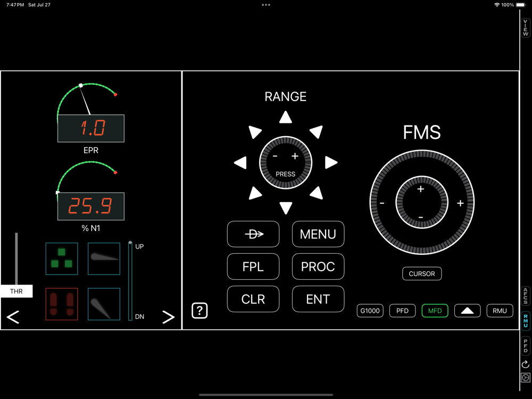Toggle the FMS CURSOR button
The height and width of the screenshot is (399, 532).
[422, 273]
